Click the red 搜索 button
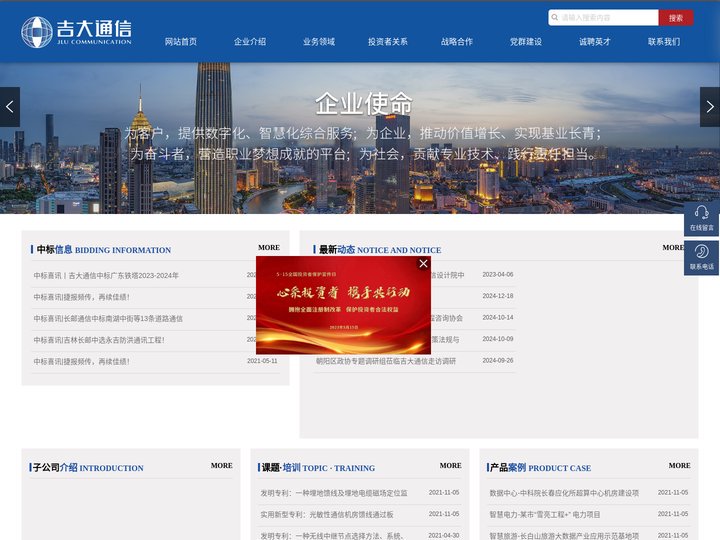 tap(676, 17)
